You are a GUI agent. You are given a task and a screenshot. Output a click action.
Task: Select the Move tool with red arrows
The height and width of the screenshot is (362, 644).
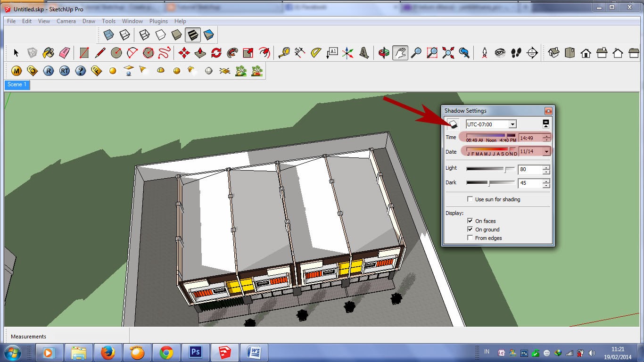(184, 53)
